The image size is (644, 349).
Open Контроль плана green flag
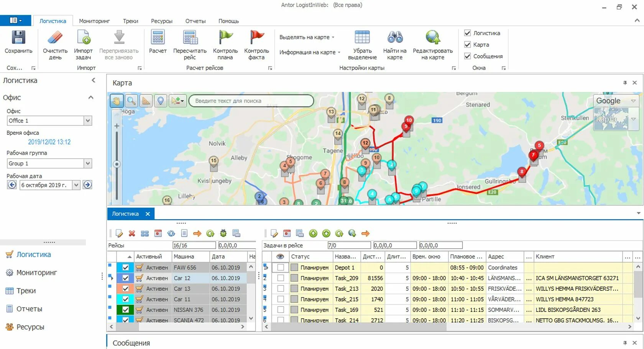[x=225, y=37]
